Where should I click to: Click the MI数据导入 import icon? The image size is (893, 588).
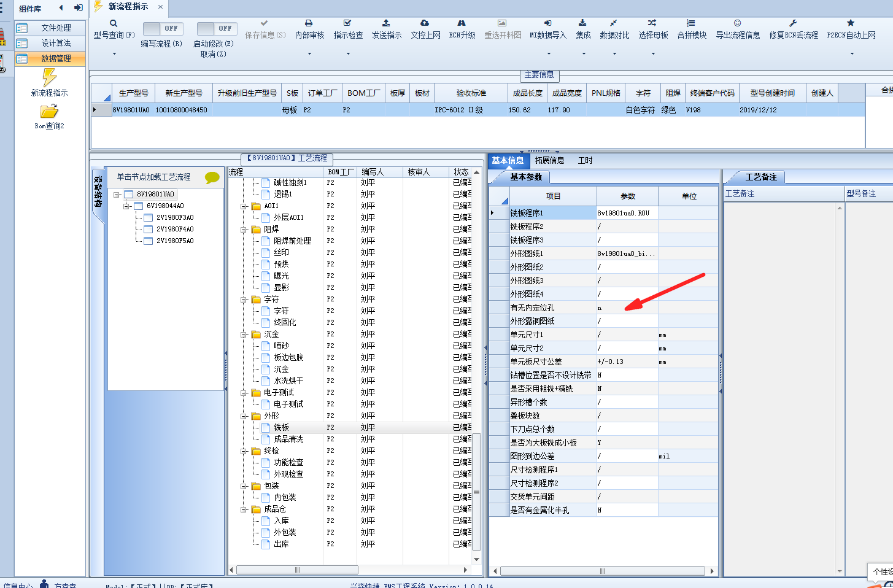(x=547, y=23)
